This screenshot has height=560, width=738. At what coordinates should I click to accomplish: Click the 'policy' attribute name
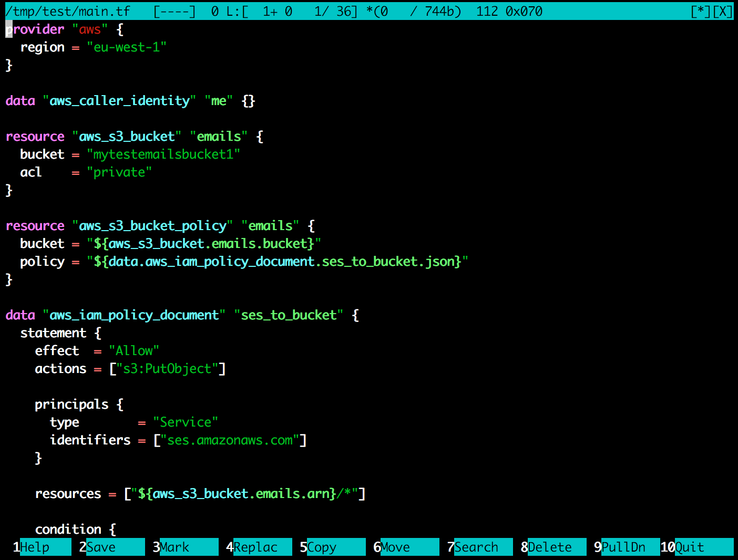tap(42, 262)
